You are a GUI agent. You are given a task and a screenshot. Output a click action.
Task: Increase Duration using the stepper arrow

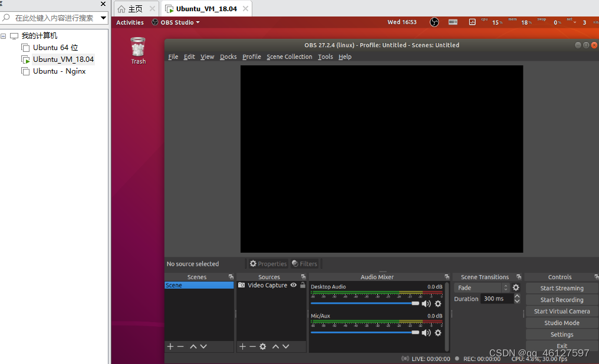tap(517, 296)
